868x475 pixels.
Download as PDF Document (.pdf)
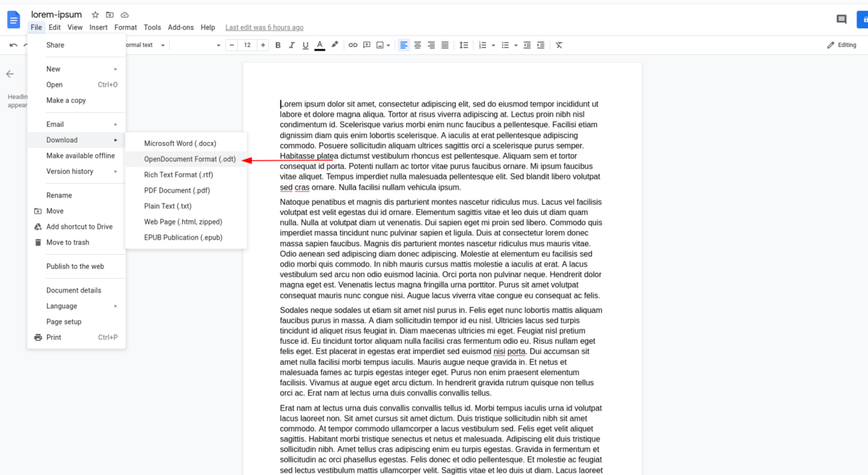tap(186, 190)
